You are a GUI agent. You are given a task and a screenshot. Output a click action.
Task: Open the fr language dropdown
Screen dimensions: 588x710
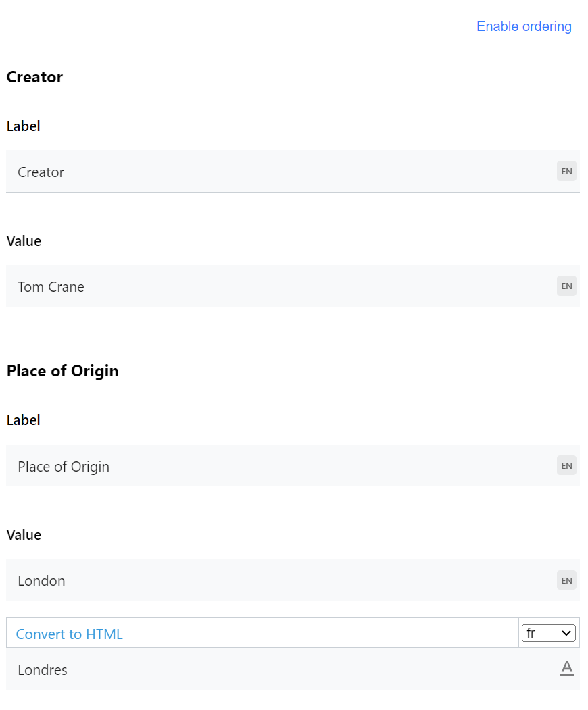[548, 633]
